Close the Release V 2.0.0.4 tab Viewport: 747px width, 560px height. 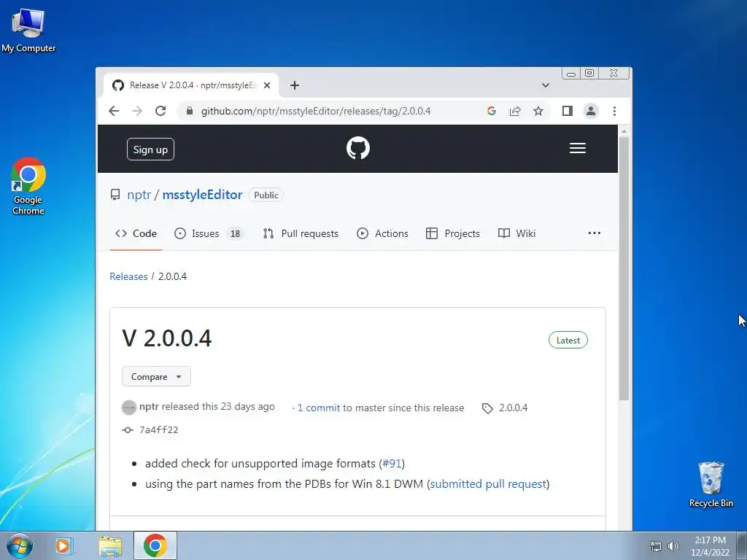point(267,85)
